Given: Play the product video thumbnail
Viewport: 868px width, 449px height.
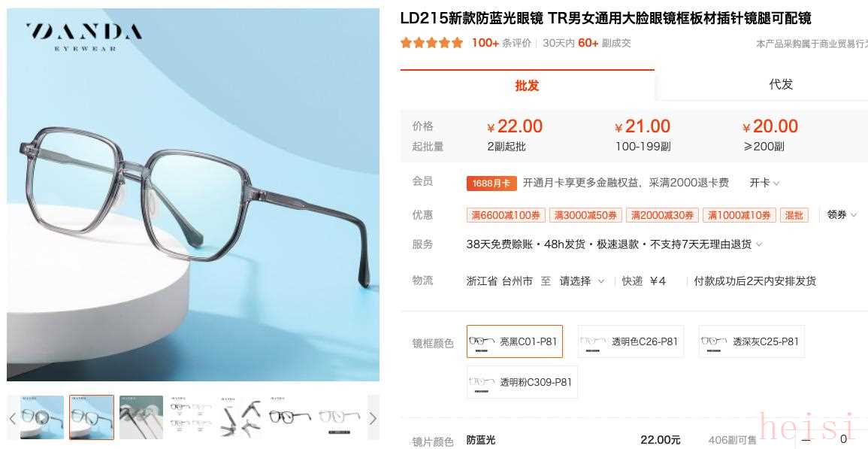Looking at the screenshot, I should (42, 417).
